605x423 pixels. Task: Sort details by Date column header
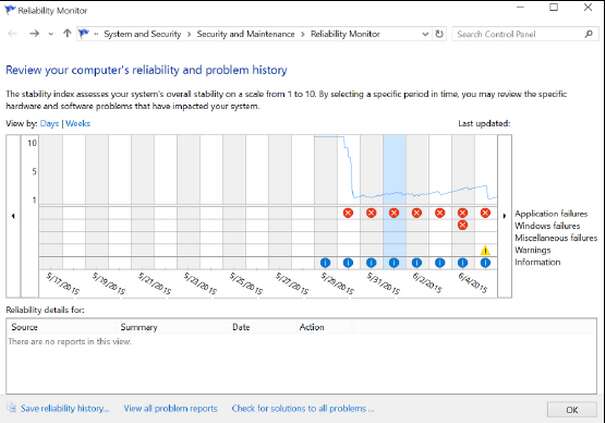[x=241, y=327]
